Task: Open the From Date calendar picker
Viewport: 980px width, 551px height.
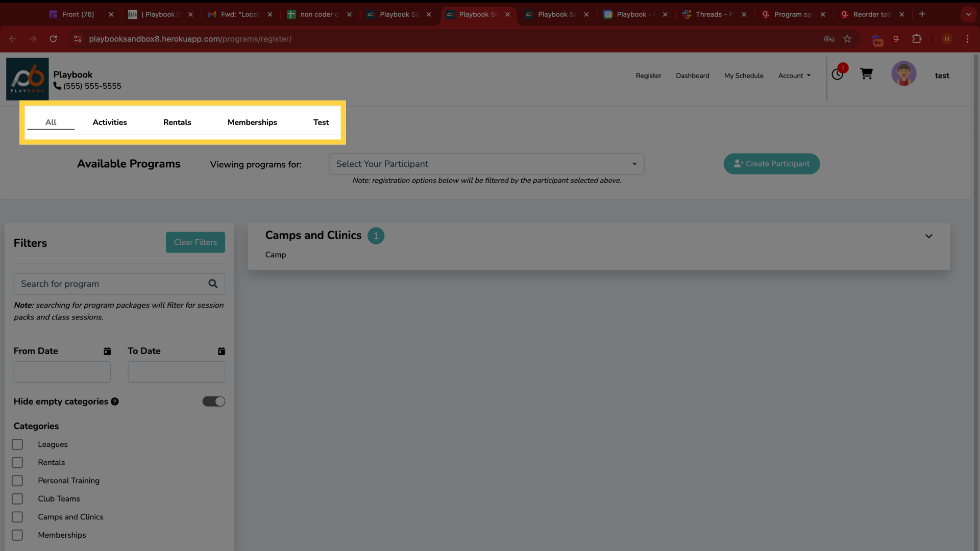Action: click(x=107, y=351)
